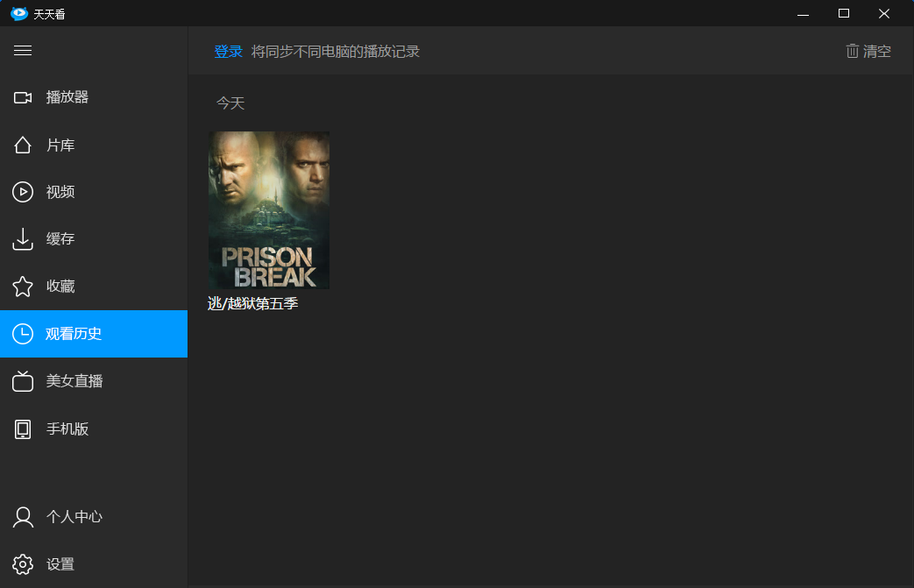914x588 pixels.
Task: Open the 设置 settings
Action: [61, 564]
